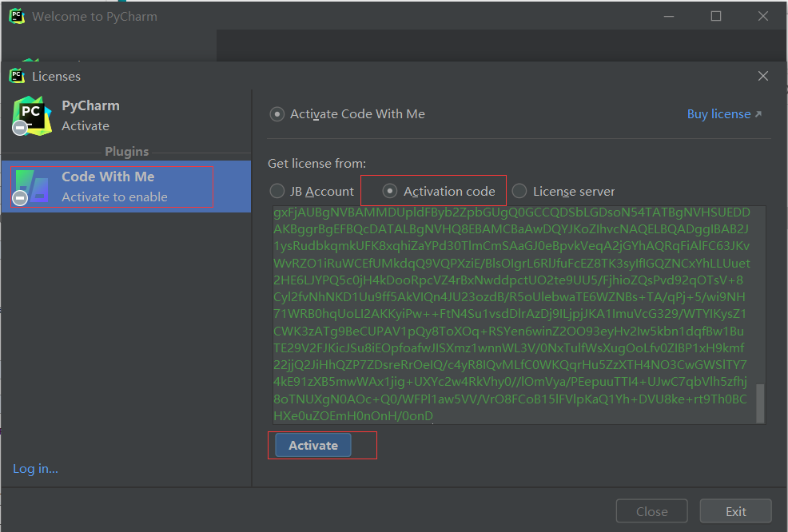Click the Code With Me plugin icon
Viewport: 788px width, 532px height.
(x=32, y=187)
